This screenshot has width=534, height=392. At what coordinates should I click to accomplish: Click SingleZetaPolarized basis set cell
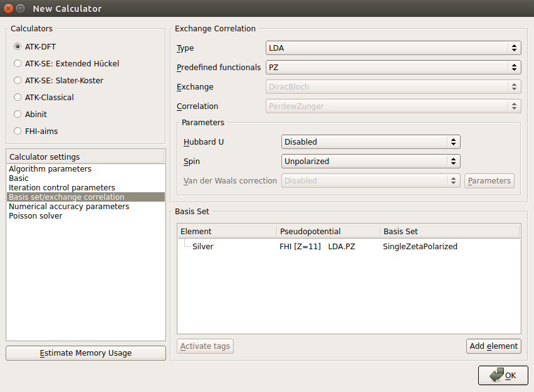pyautogui.click(x=420, y=246)
